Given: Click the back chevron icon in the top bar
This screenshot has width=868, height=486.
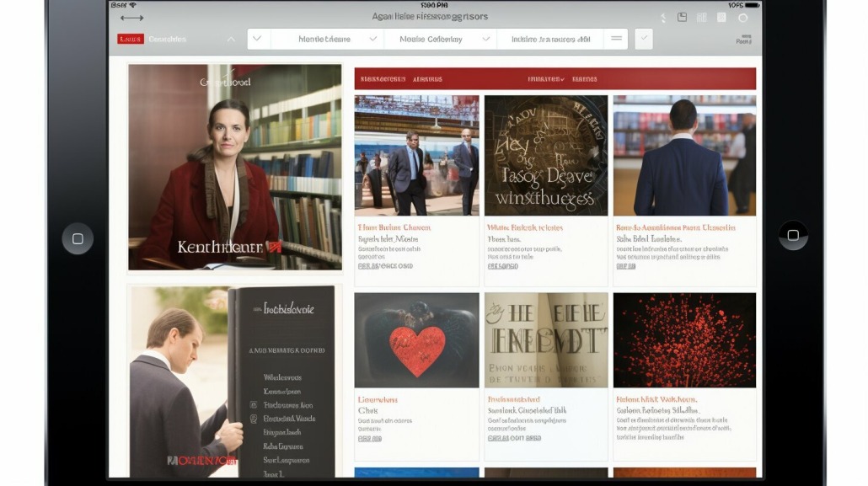Looking at the screenshot, I should point(663,18).
